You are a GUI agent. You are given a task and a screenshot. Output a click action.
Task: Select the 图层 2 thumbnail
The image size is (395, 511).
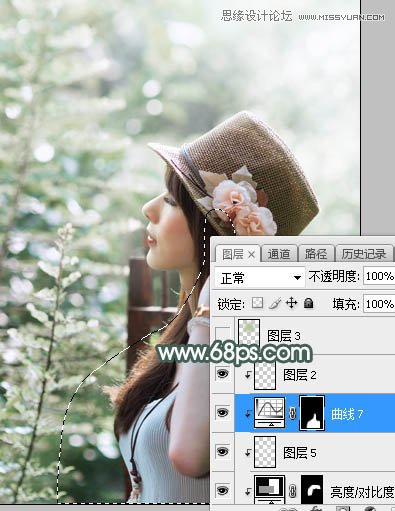[265, 375]
